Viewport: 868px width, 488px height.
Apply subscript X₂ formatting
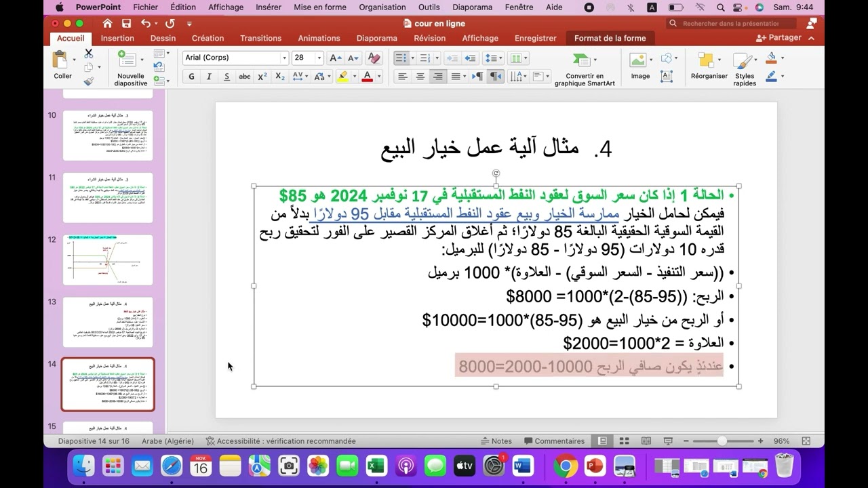tap(280, 77)
